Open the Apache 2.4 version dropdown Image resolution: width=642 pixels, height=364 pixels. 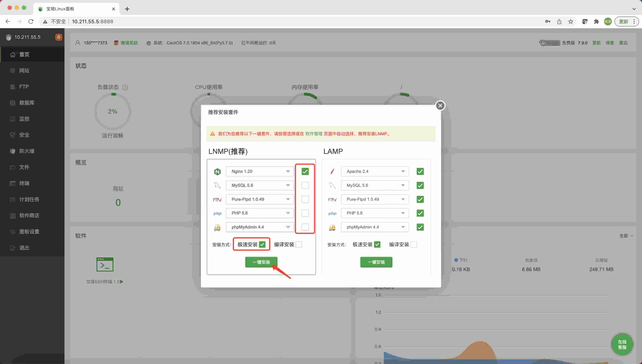(x=375, y=171)
